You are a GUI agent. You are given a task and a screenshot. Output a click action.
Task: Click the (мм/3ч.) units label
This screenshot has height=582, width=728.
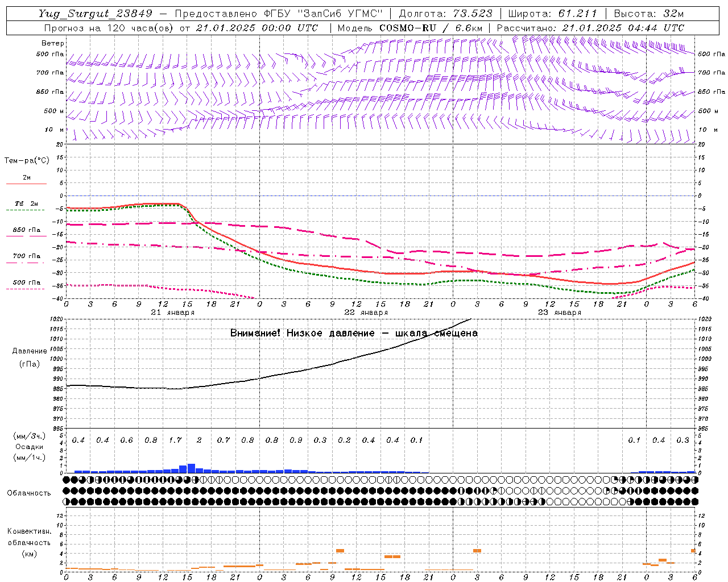point(30,436)
